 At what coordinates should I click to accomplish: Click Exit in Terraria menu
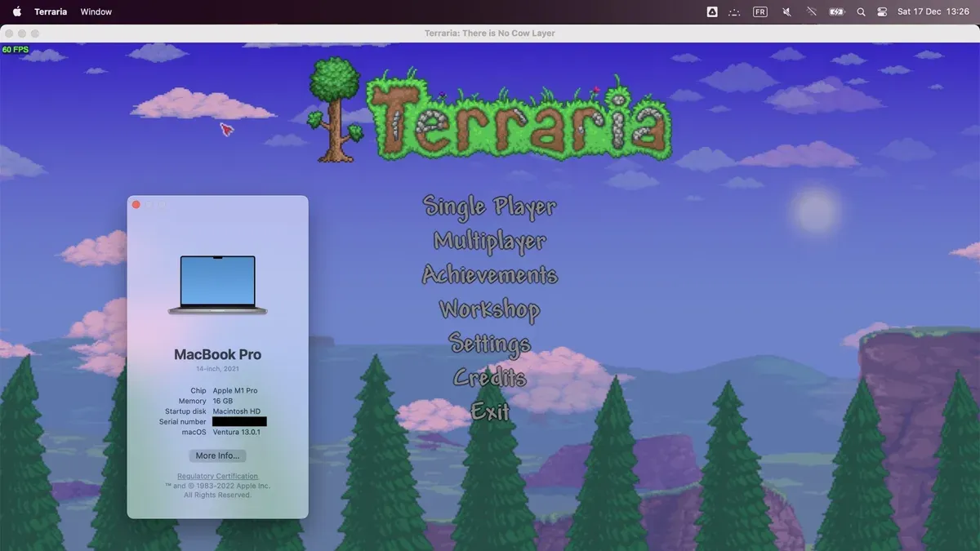(x=490, y=411)
